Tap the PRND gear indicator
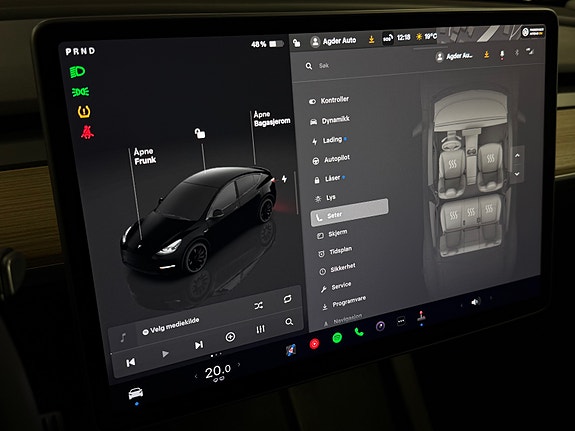 click(80, 51)
